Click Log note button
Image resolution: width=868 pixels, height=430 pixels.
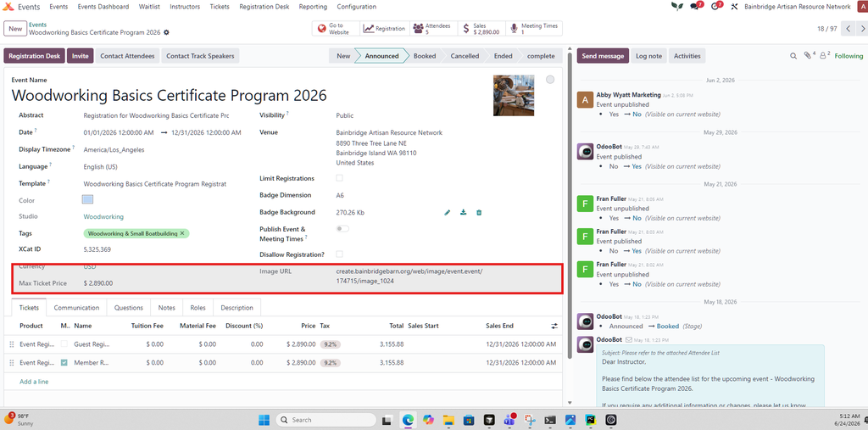coord(648,56)
